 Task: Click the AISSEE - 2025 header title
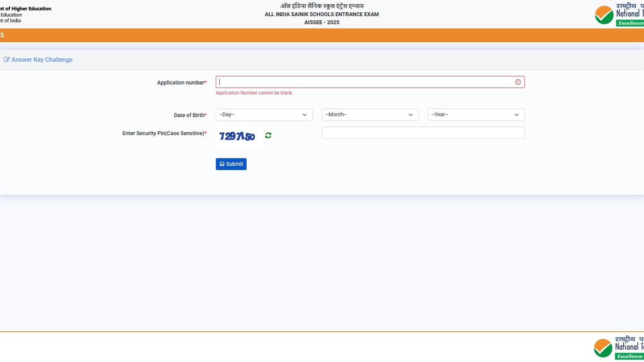(322, 22)
